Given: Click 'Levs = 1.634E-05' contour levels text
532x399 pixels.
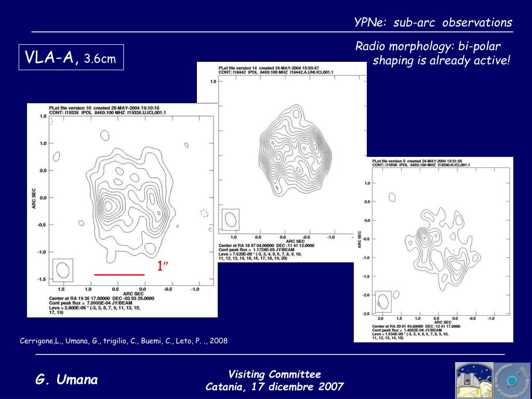Looking at the screenshot, I should coord(410,336).
